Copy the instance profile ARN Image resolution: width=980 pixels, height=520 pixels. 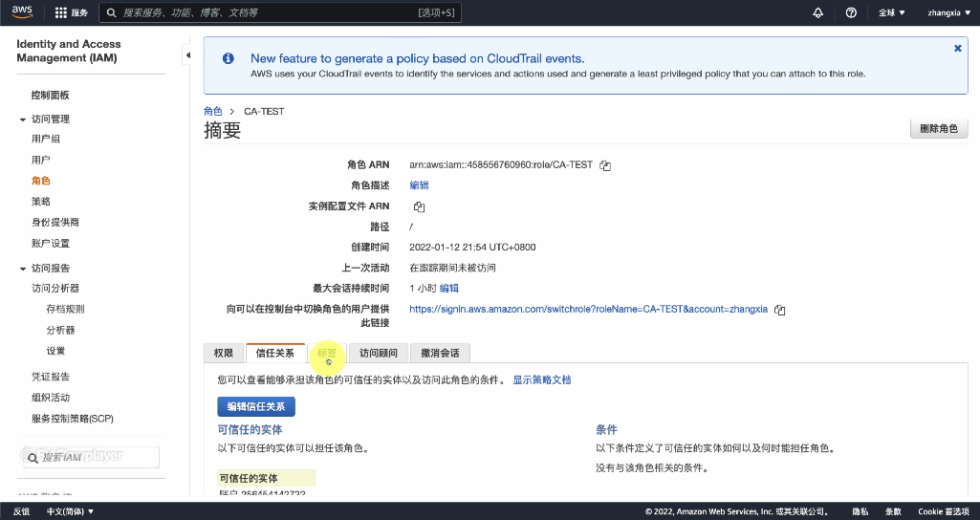click(419, 206)
